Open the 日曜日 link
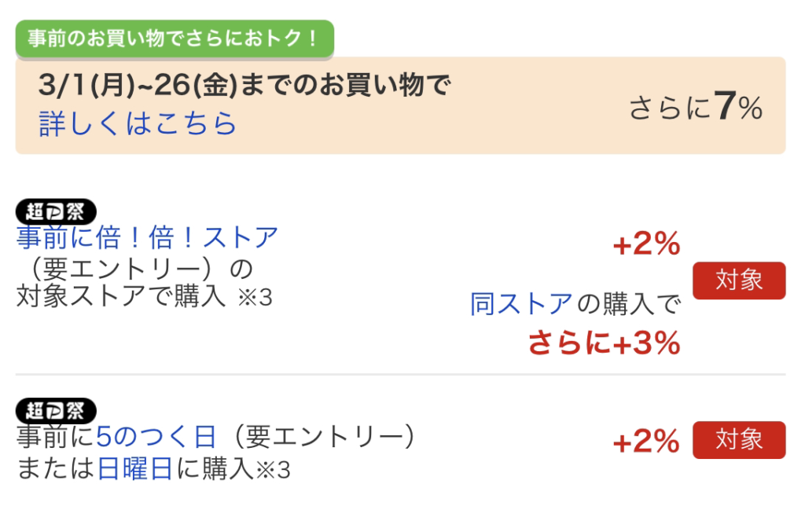Screen dimensions: 805x532 coord(134,468)
